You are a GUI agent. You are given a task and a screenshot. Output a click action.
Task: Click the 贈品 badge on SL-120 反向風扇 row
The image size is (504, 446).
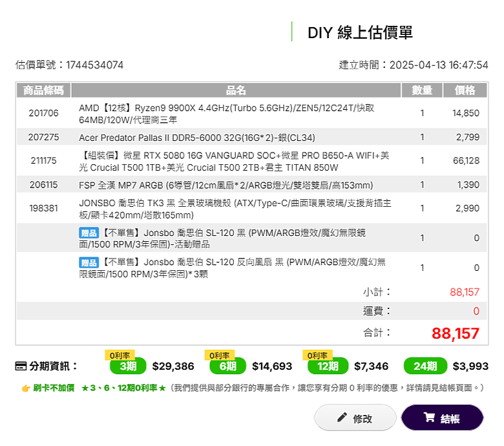89,262
